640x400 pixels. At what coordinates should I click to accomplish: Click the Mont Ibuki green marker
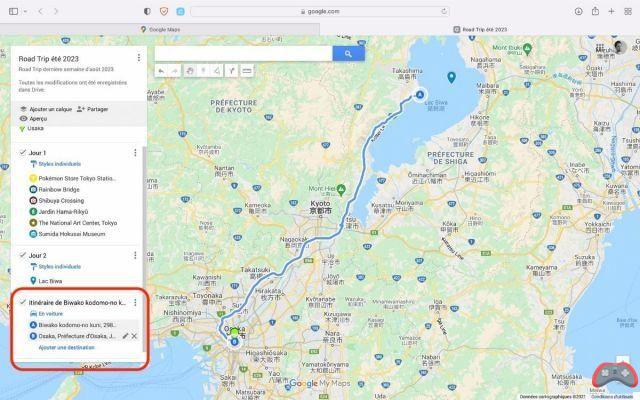pyautogui.click(x=527, y=49)
